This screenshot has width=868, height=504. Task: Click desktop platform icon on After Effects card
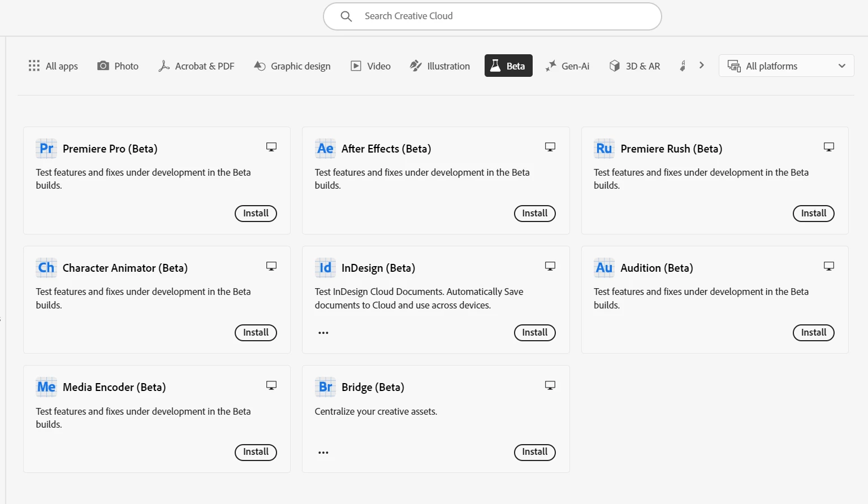coord(550,147)
